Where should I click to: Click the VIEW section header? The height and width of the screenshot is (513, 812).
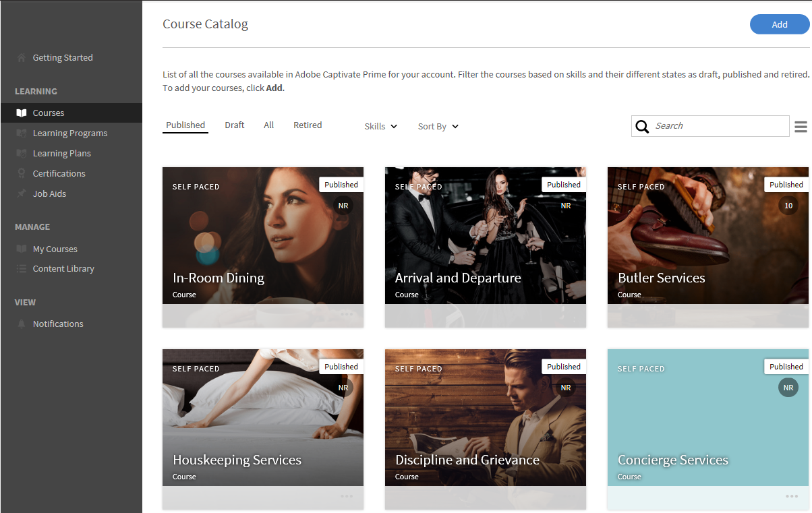click(x=26, y=303)
